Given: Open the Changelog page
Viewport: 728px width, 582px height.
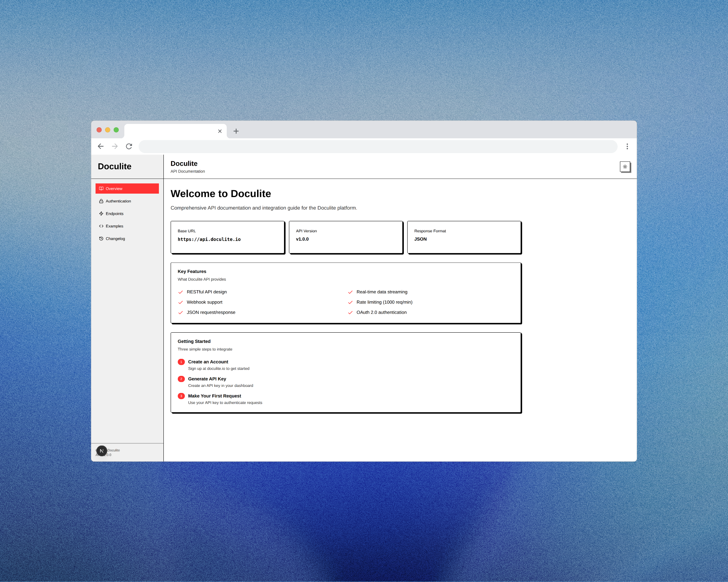Looking at the screenshot, I should pyautogui.click(x=115, y=238).
